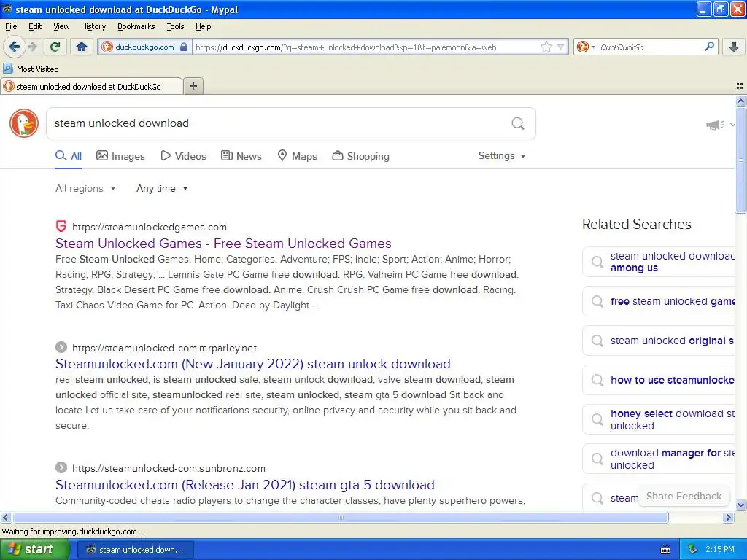Viewport: 747px width, 560px height.
Task: Bookmark this page with the star icon
Action: 546,47
